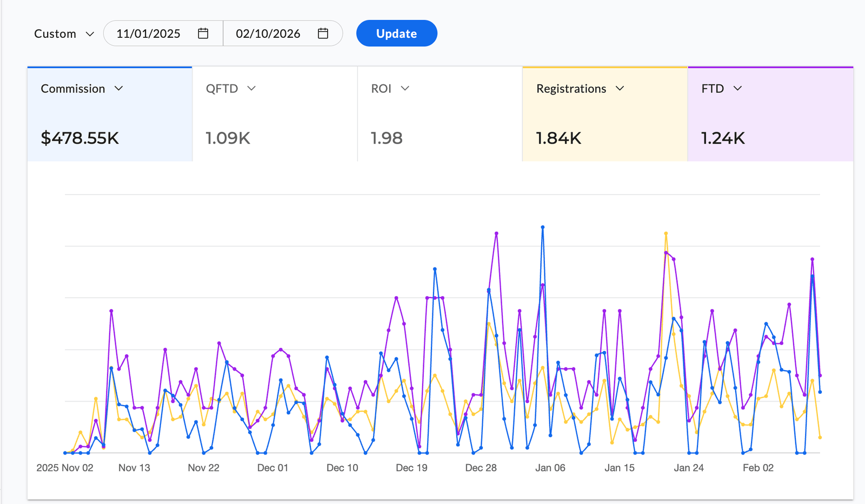Select the Commission $478.55K card
This screenshot has width=865, height=504.
[110, 114]
